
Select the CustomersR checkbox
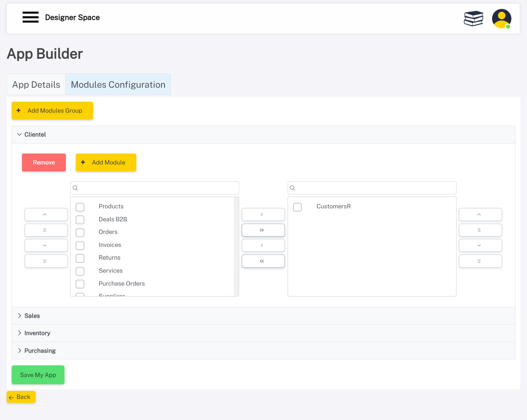tap(297, 207)
